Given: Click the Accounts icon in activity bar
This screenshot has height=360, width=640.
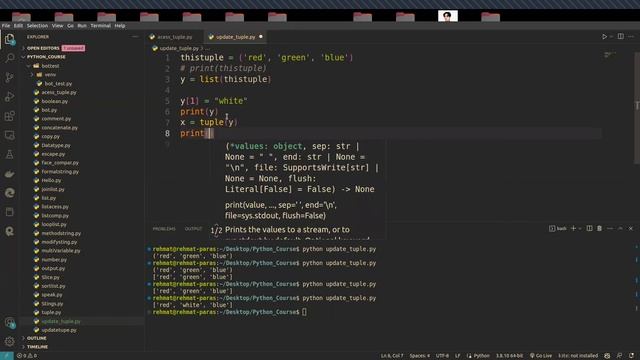Looking at the screenshot, I should click(x=9, y=322).
